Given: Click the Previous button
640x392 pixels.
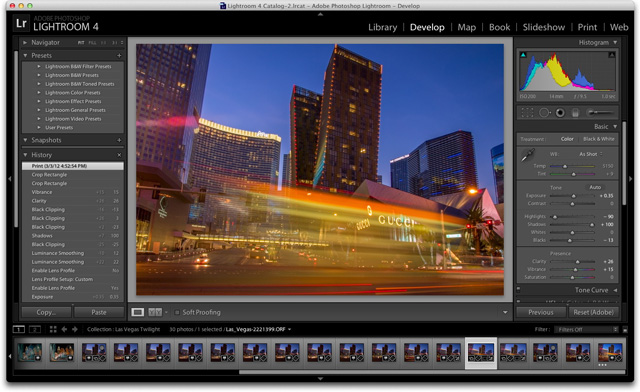Looking at the screenshot, I should (x=541, y=312).
